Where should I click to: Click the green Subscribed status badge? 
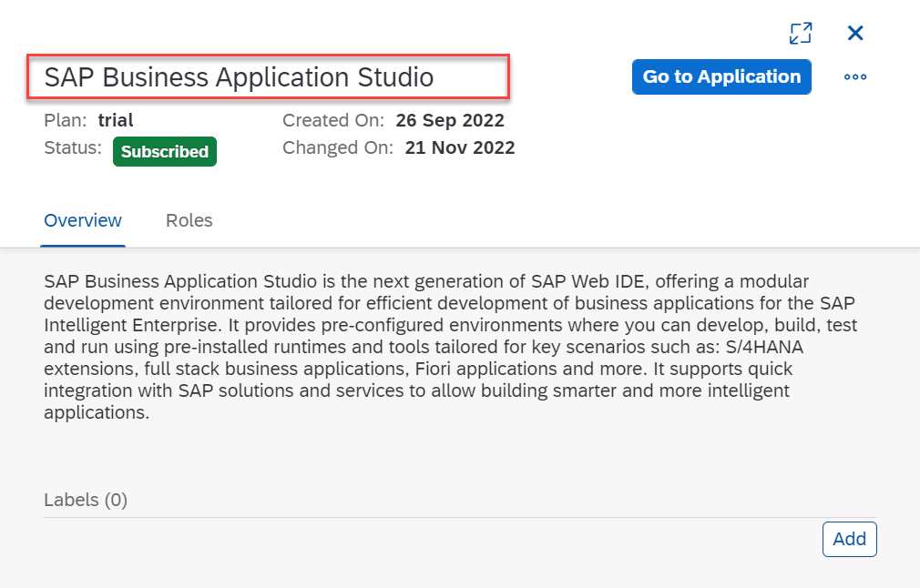(165, 152)
